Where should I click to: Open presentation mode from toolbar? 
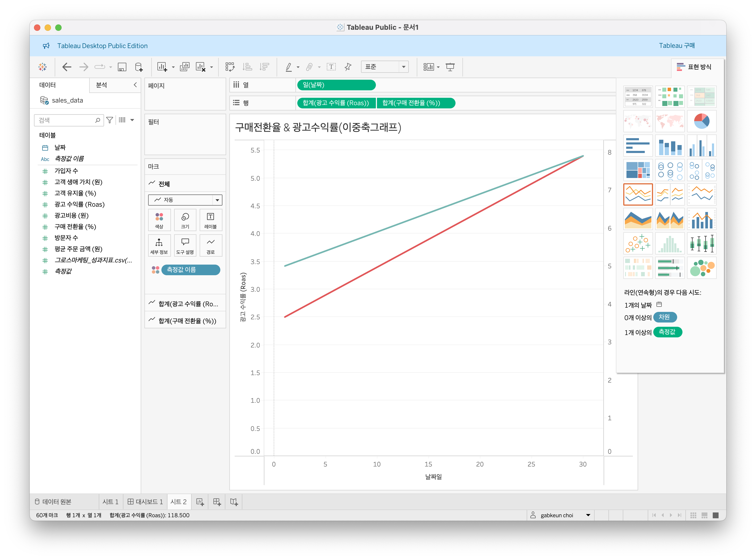point(450,67)
